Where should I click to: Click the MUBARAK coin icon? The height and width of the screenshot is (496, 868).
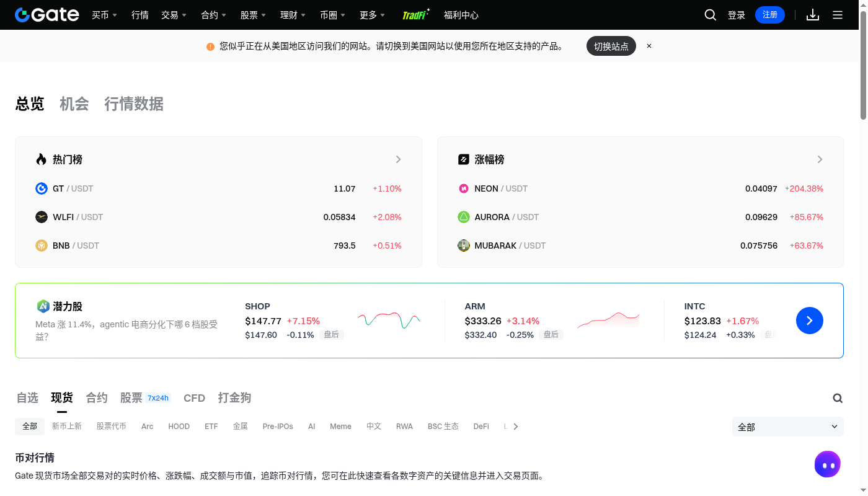coord(464,246)
